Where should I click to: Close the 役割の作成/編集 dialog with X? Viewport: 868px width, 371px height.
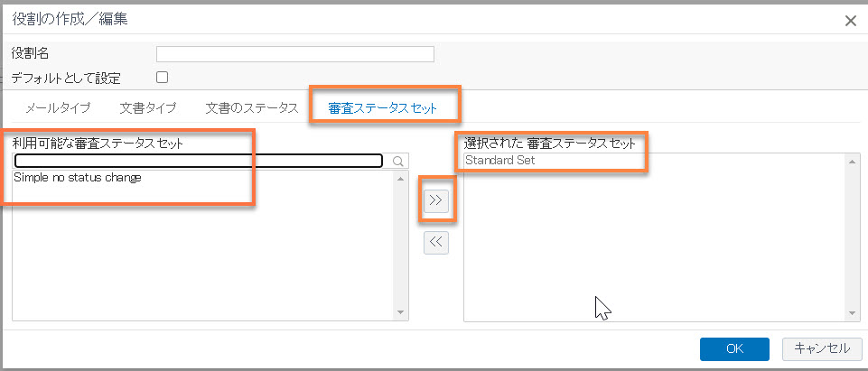point(851,21)
